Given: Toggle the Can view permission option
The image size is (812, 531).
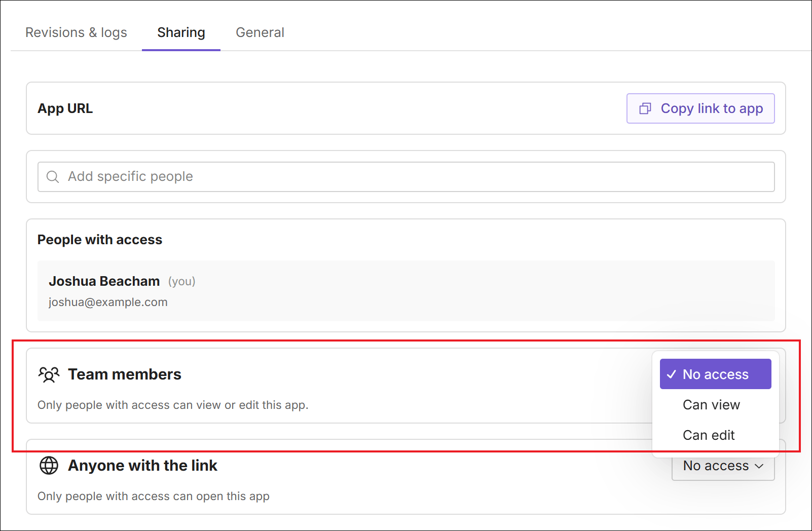Looking at the screenshot, I should 711,404.
